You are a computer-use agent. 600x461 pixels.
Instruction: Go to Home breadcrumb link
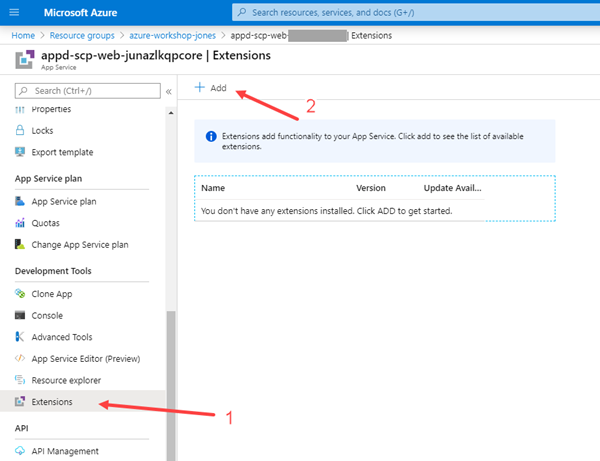click(22, 35)
